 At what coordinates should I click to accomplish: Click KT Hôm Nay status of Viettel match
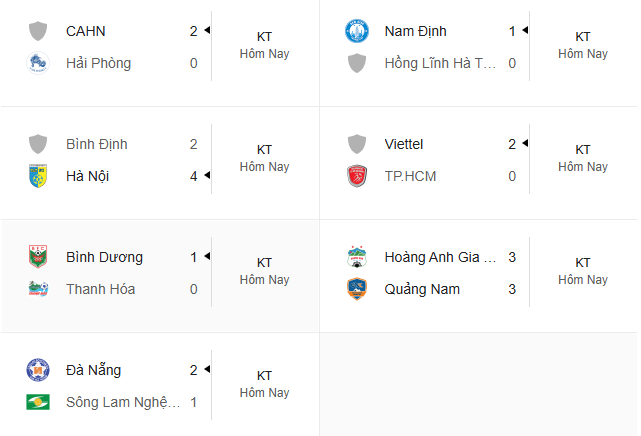(583, 158)
